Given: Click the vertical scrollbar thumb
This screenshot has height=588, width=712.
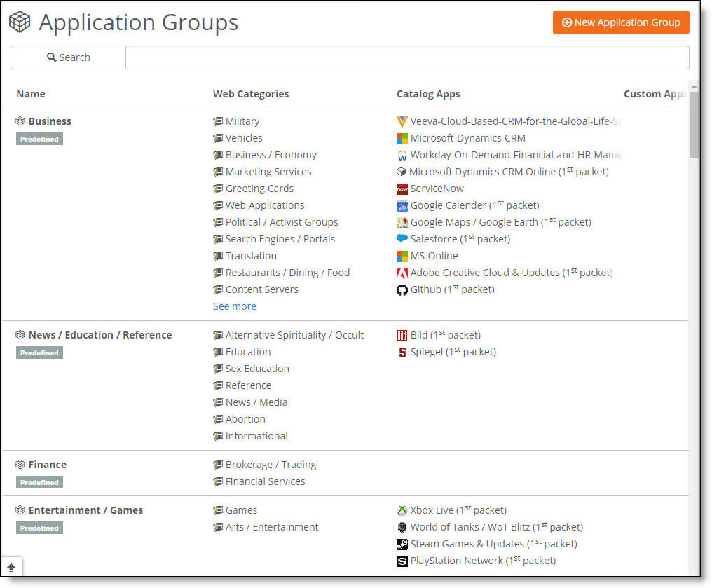Looking at the screenshot, I should point(694,125).
